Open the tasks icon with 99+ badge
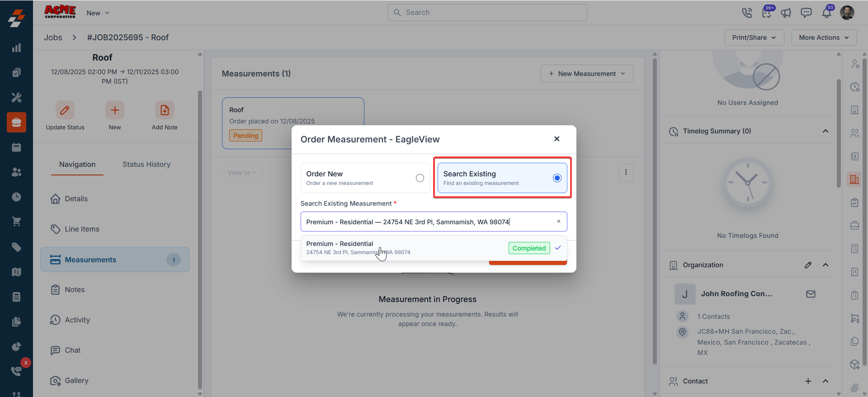 click(767, 12)
